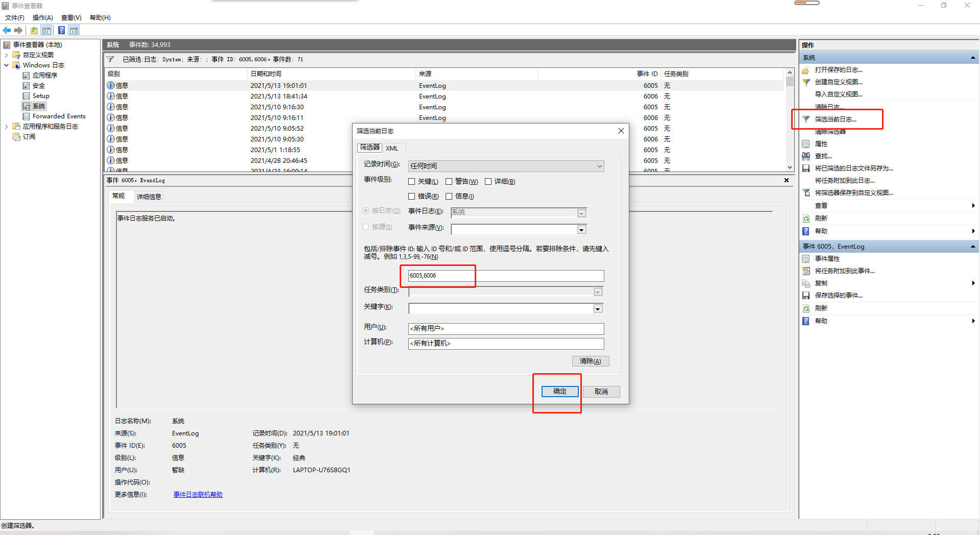This screenshot has width=980, height=535.
Task: Click the event ID input field with 6005,6006
Action: [x=506, y=276]
